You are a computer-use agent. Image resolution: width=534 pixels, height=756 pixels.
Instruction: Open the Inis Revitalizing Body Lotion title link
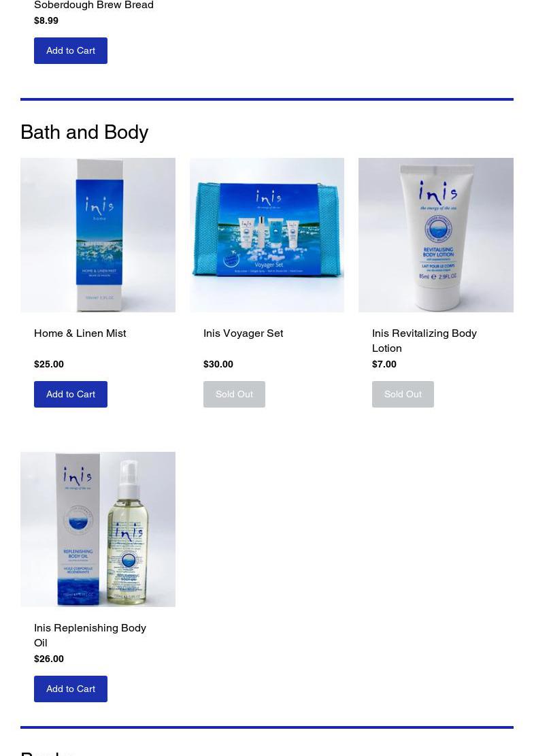click(x=424, y=340)
